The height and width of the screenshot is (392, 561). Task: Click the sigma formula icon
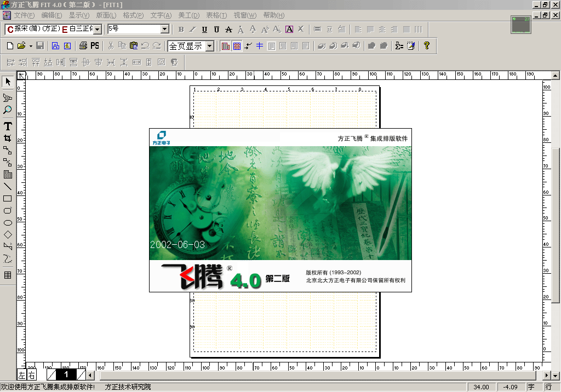[x=399, y=46]
